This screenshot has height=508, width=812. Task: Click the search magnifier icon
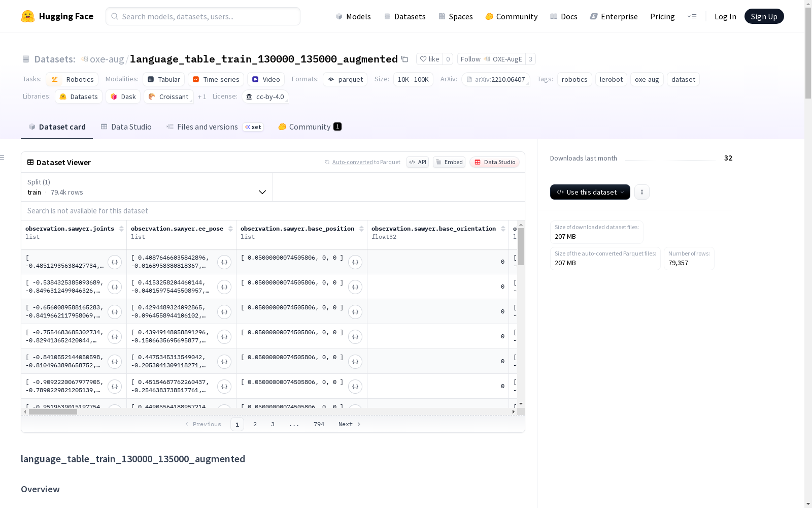tap(115, 16)
